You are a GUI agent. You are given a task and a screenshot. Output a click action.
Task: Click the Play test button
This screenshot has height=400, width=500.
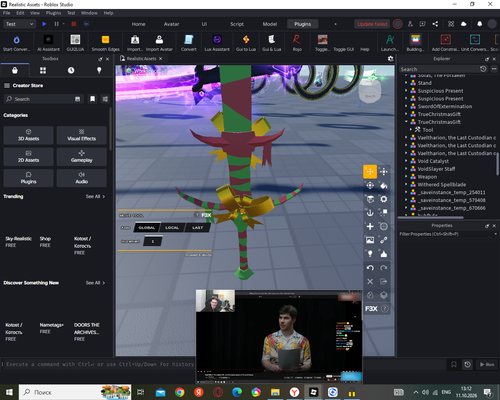44,24
